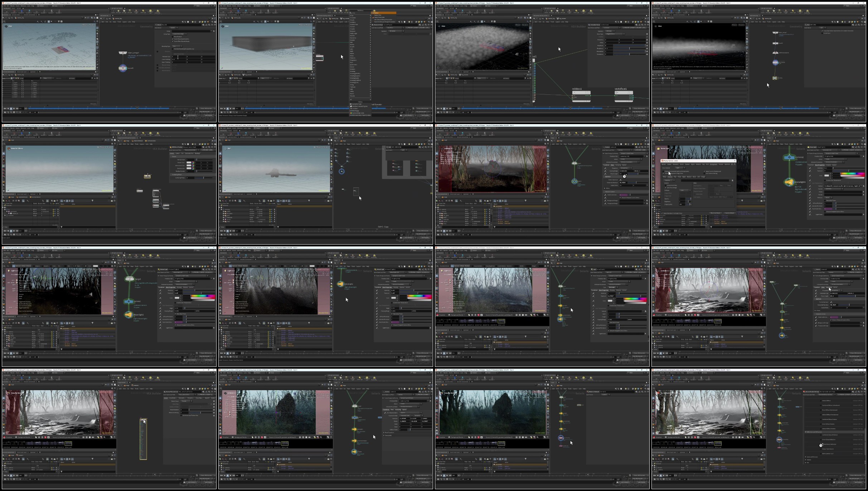Image resolution: width=868 pixels, height=491 pixels.
Task: Open the Color Scheme dropdown in Display Options
Action: (680, 168)
